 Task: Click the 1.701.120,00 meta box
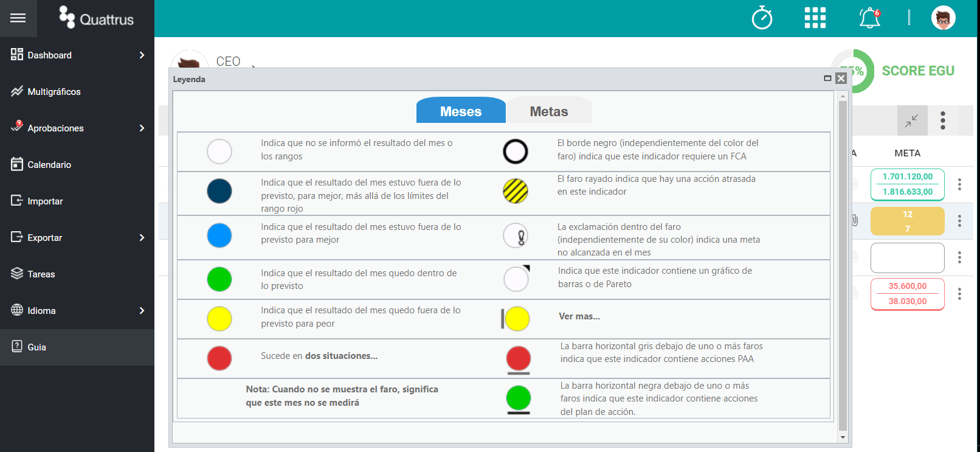(x=908, y=184)
